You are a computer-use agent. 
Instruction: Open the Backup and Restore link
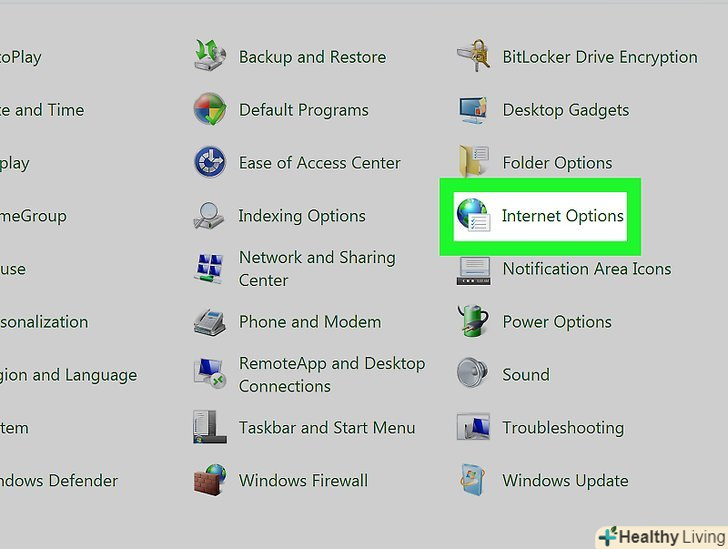click(x=312, y=57)
